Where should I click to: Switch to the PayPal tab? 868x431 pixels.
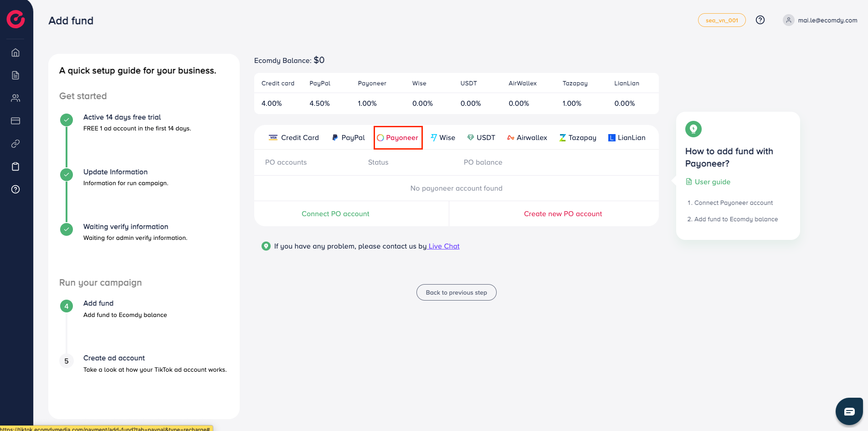349,138
